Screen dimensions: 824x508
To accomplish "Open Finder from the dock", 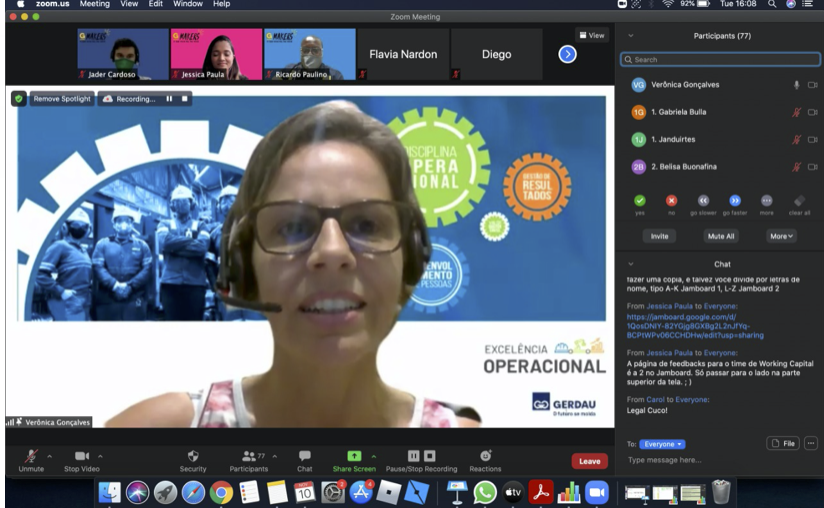I will pyautogui.click(x=110, y=493).
